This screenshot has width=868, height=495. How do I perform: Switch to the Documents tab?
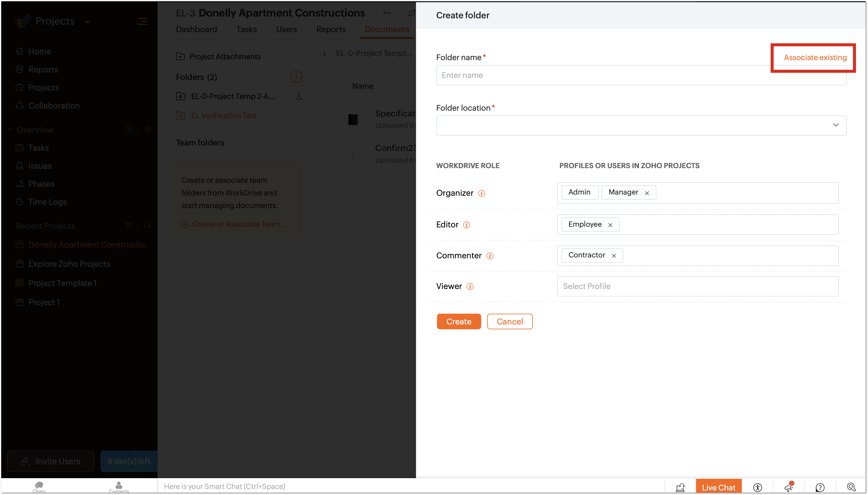click(x=387, y=29)
